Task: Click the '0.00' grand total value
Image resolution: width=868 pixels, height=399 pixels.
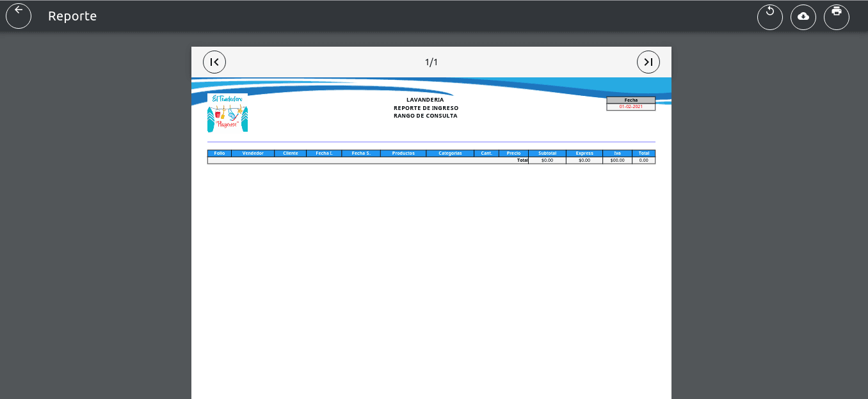Action: (644, 160)
